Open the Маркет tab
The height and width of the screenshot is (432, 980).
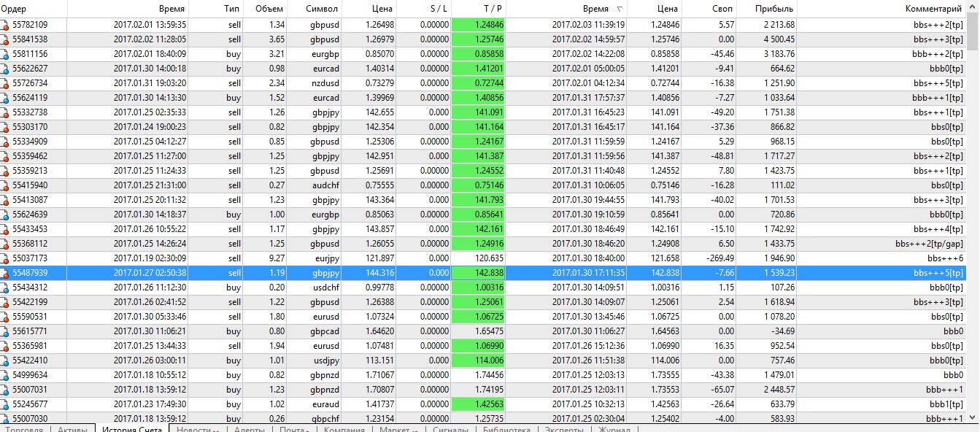(x=398, y=428)
